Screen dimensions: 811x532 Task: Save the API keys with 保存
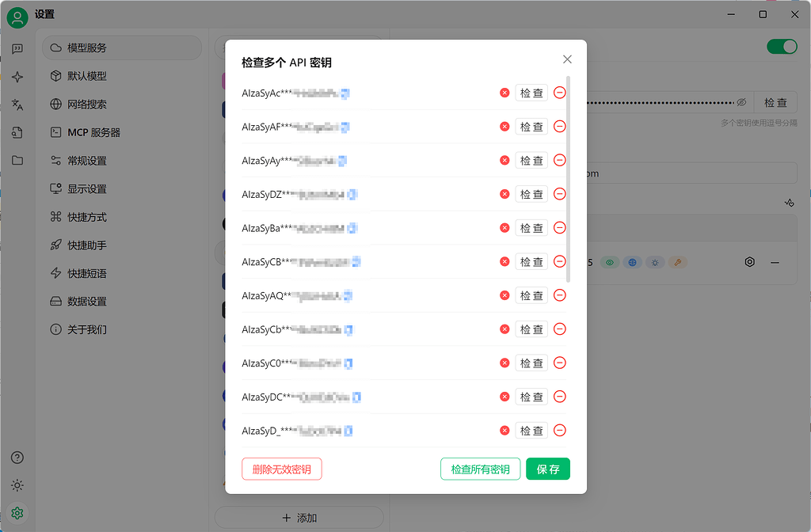(548, 469)
